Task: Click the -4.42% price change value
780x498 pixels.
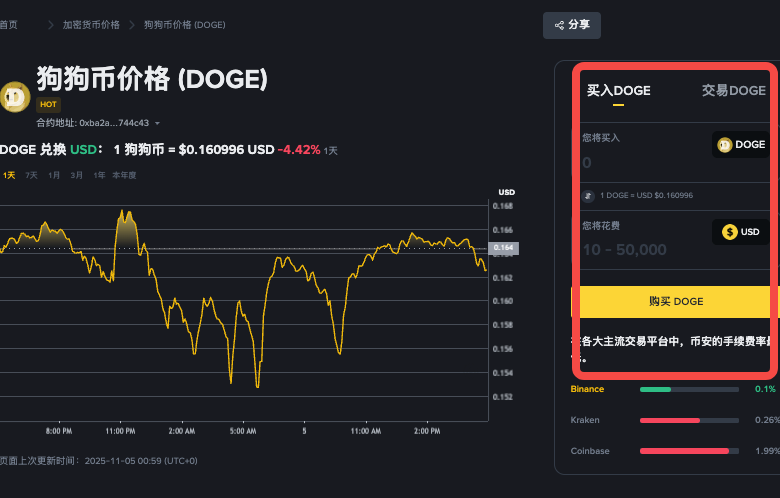Action: point(299,150)
